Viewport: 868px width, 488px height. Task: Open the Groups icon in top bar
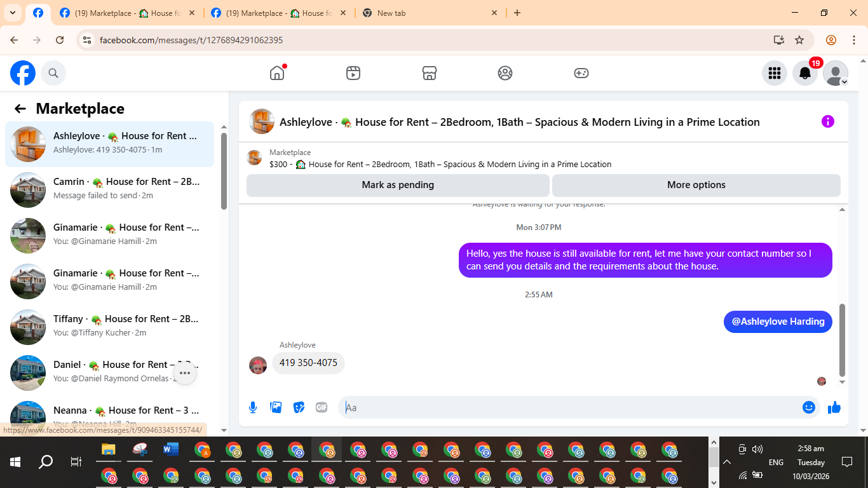505,73
